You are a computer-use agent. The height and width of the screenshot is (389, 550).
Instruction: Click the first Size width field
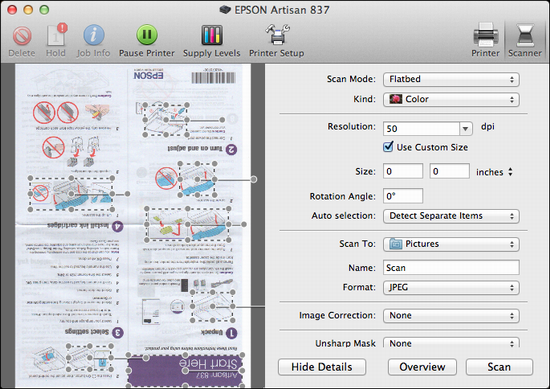(x=403, y=171)
